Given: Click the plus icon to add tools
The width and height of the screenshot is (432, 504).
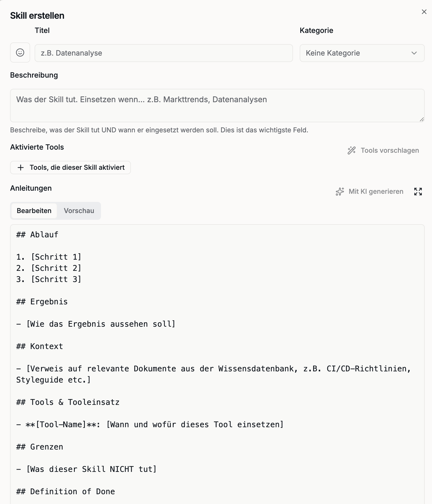Looking at the screenshot, I should coord(21,168).
